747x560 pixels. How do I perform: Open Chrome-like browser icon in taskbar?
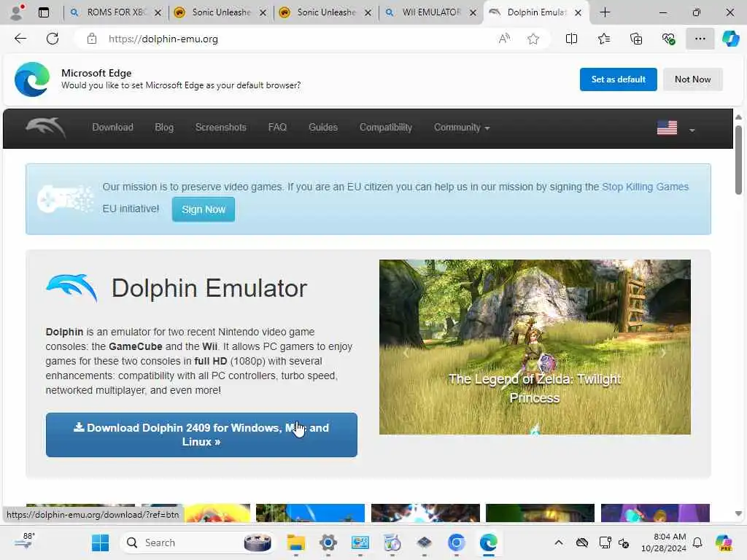click(457, 542)
